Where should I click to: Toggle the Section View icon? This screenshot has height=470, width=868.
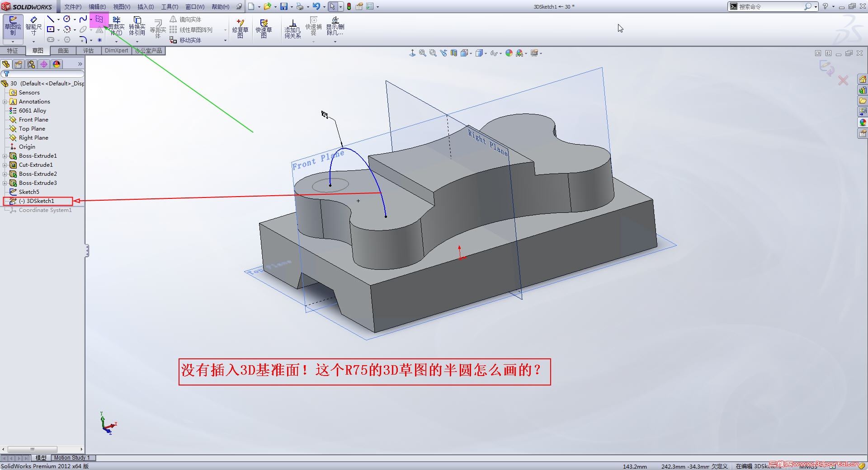(x=453, y=53)
